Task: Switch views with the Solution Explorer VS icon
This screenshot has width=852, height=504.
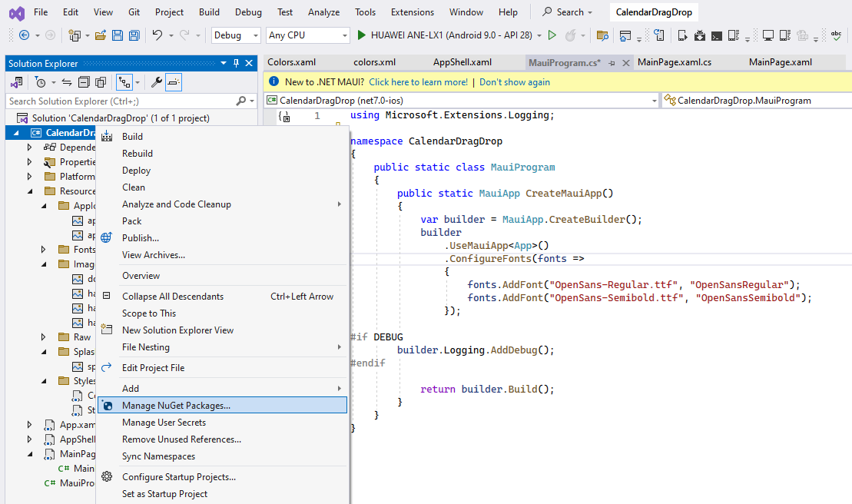Action: [x=17, y=82]
